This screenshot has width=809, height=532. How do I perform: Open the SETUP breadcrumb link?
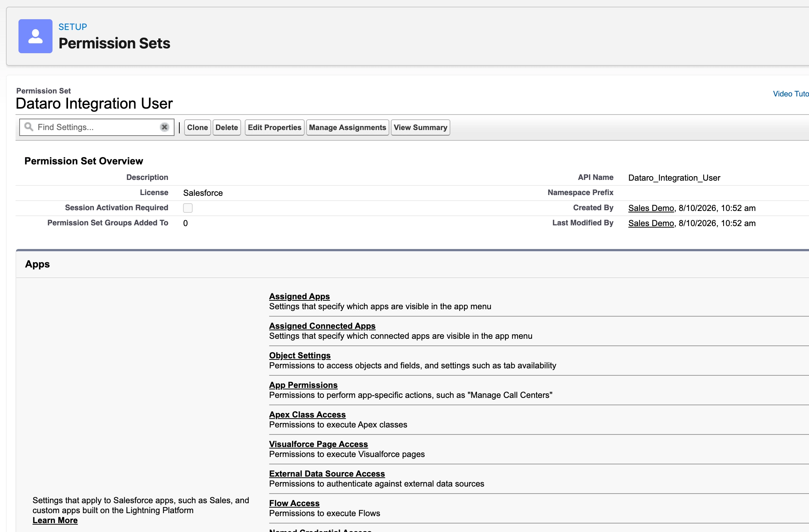(73, 27)
